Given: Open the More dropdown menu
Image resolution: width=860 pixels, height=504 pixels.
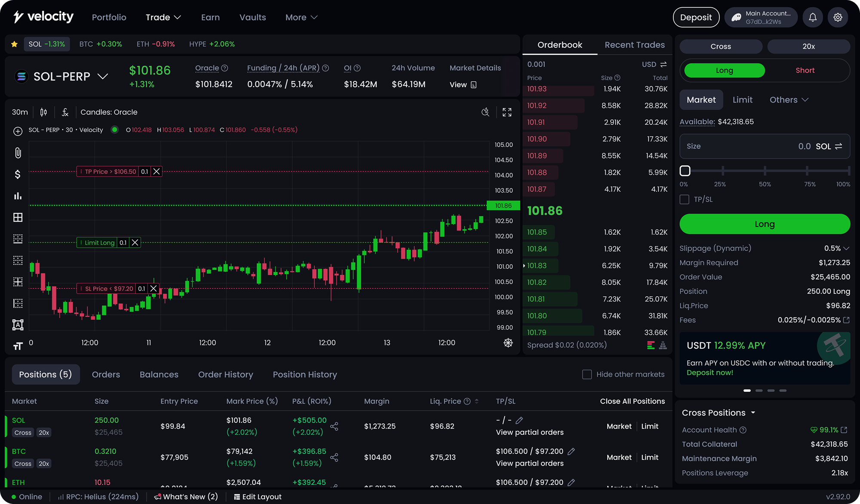Looking at the screenshot, I should coord(301,17).
